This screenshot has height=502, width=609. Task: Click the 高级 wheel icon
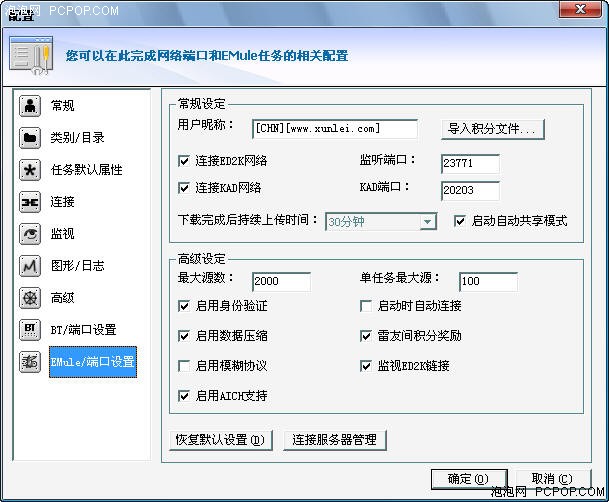tap(30, 298)
